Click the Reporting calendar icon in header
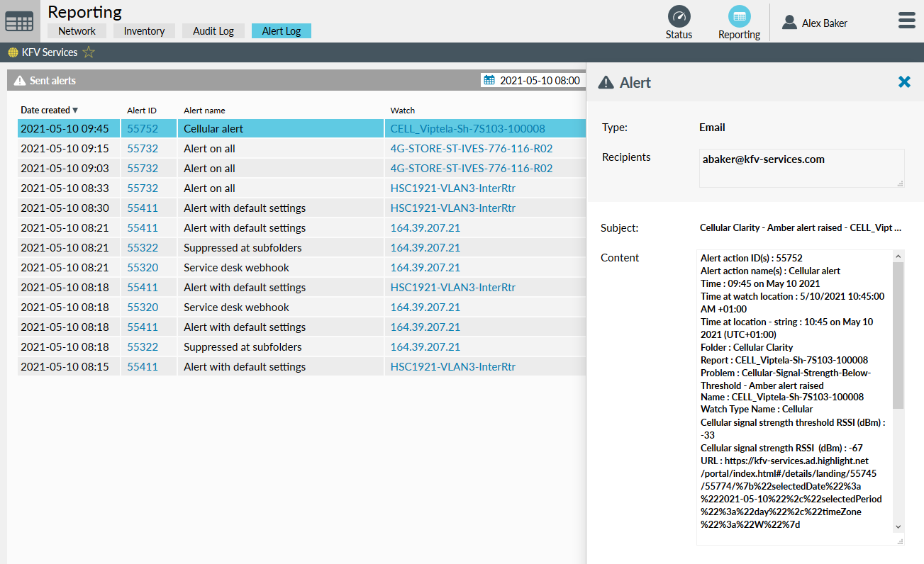This screenshot has width=924, height=564. tap(739, 17)
